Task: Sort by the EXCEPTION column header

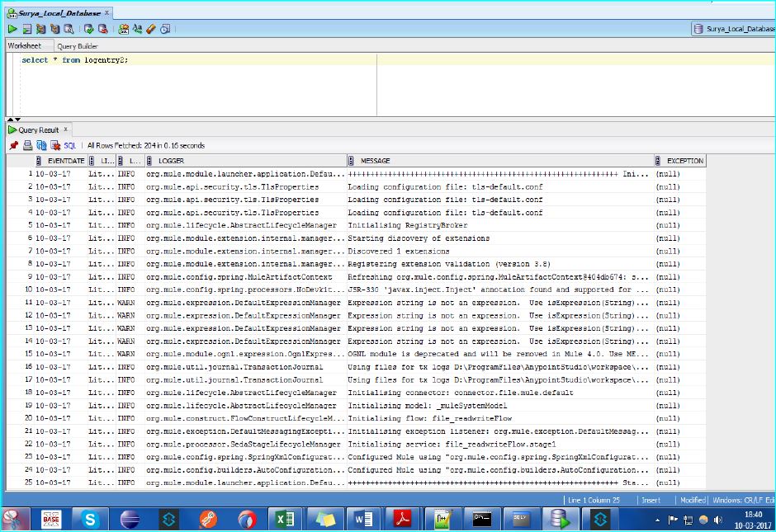Action: [x=680, y=161]
